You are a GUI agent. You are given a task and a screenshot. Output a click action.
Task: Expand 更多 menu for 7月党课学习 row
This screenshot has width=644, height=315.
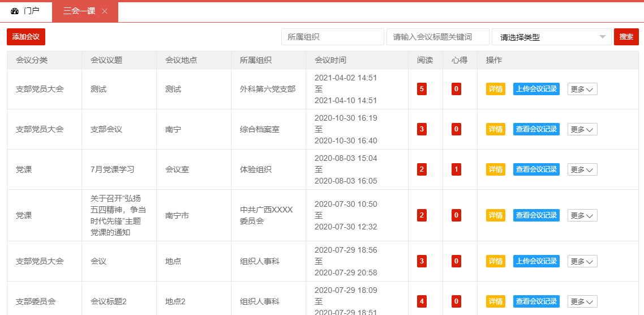click(x=582, y=169)
